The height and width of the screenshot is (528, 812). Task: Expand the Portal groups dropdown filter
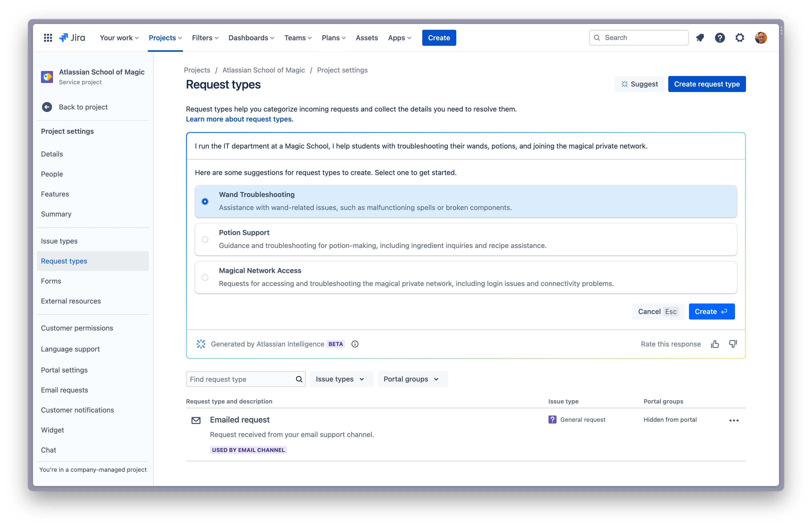[410, 379]
